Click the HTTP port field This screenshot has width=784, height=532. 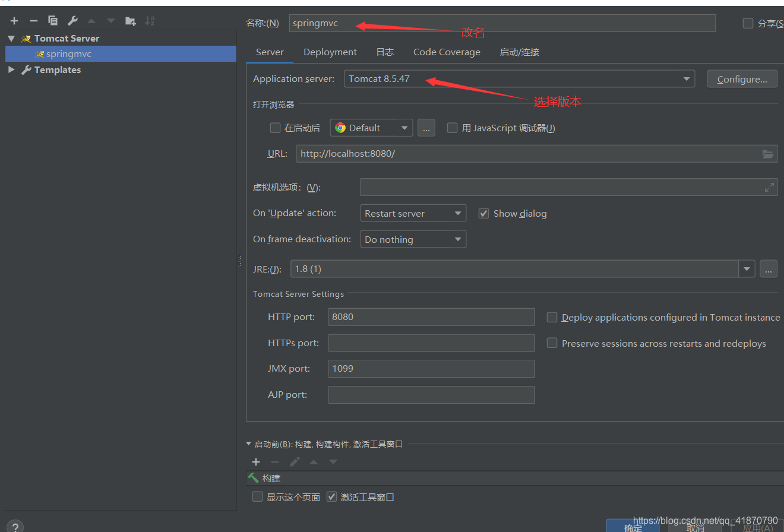431,317
